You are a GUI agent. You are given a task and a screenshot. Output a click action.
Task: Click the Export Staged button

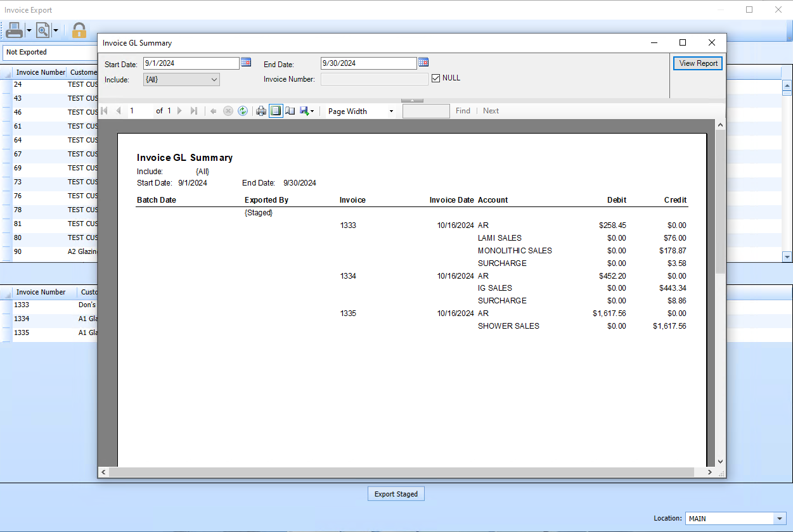coord(396,493)
